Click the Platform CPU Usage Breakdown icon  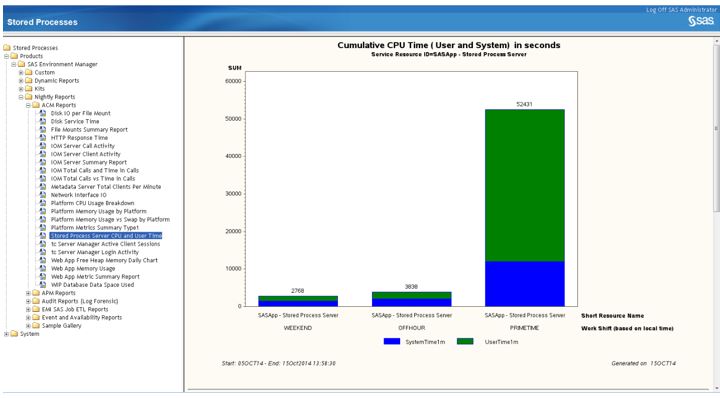click(x=43, y=203)
